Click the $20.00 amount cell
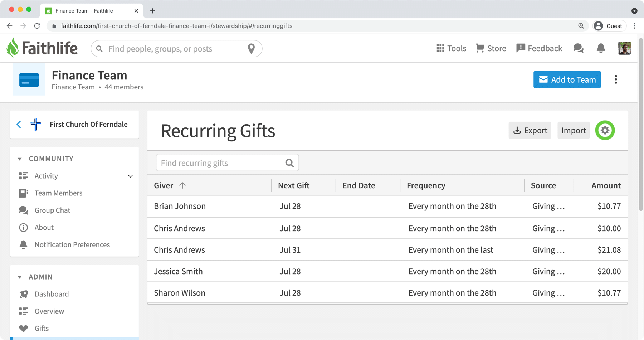This screenshot has width=644, height=340. [609, 271]
